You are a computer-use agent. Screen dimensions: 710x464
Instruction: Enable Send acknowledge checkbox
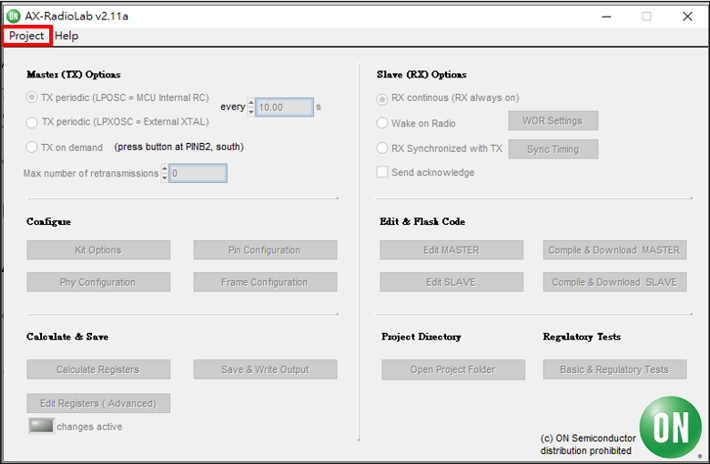pos(382,172)
